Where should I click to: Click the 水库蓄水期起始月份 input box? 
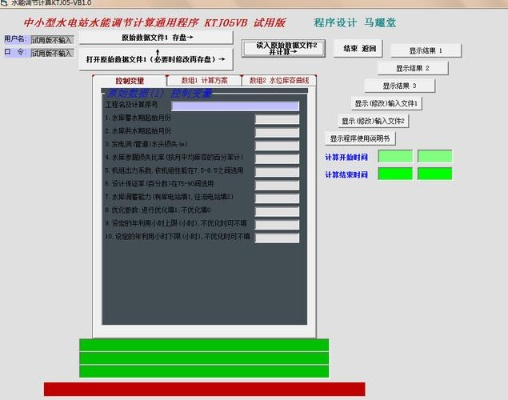pyautogui.click(x=277, y=119)
